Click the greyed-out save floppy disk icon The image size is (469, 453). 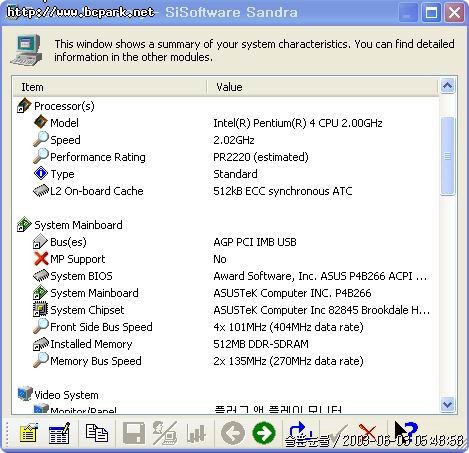[134, 433]
